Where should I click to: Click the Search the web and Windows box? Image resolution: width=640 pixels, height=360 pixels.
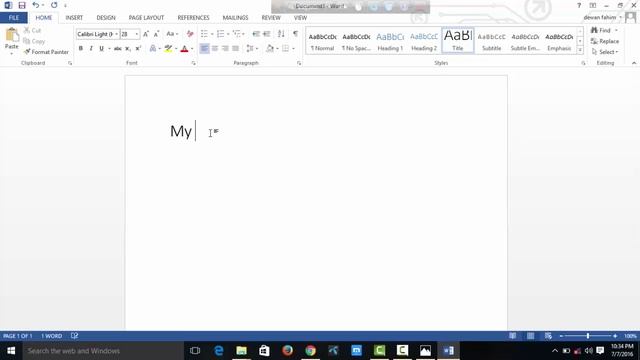click(x=103, y=351)
